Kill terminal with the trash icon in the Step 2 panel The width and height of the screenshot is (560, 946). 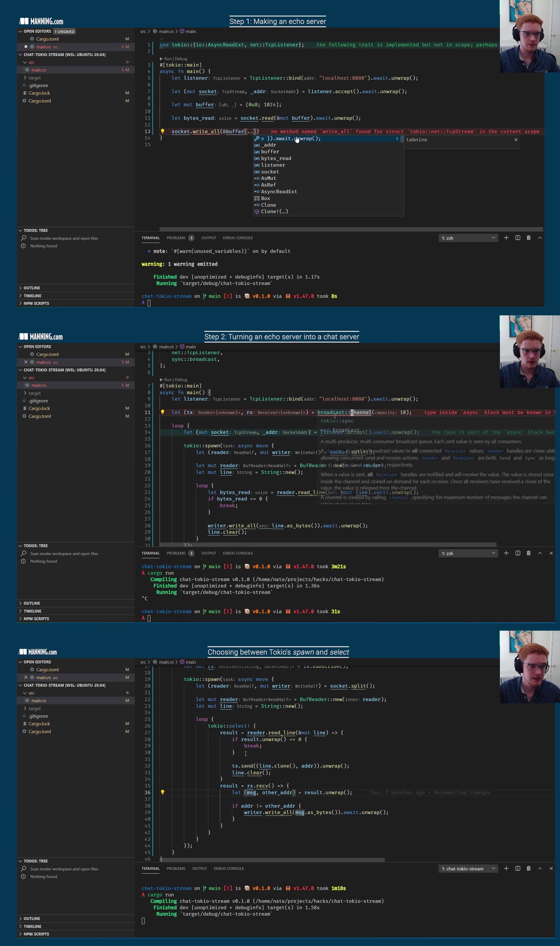tap(528, 553)
